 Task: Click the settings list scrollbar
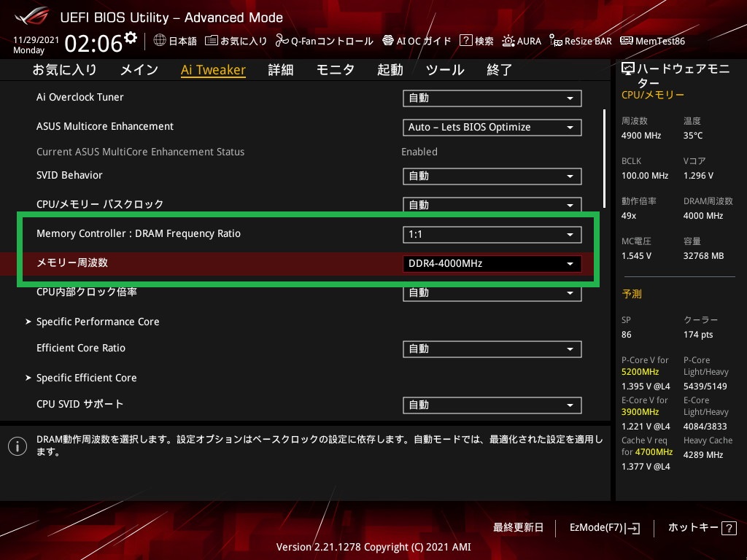(604, 158)
